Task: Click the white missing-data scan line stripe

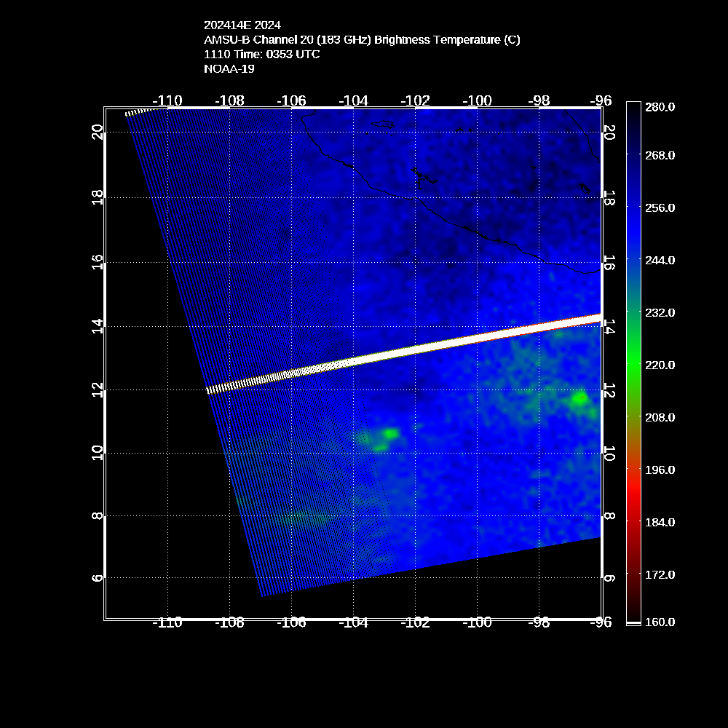Action: point(403,354)
